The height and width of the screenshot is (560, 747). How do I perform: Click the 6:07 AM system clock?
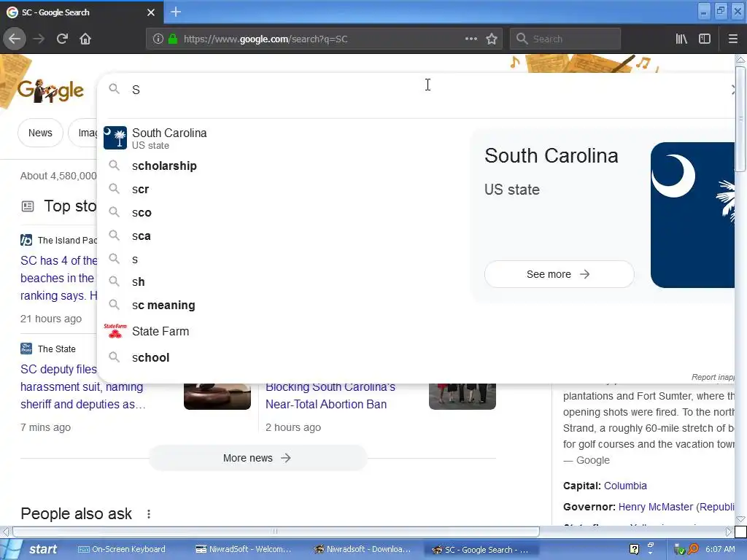720,550
